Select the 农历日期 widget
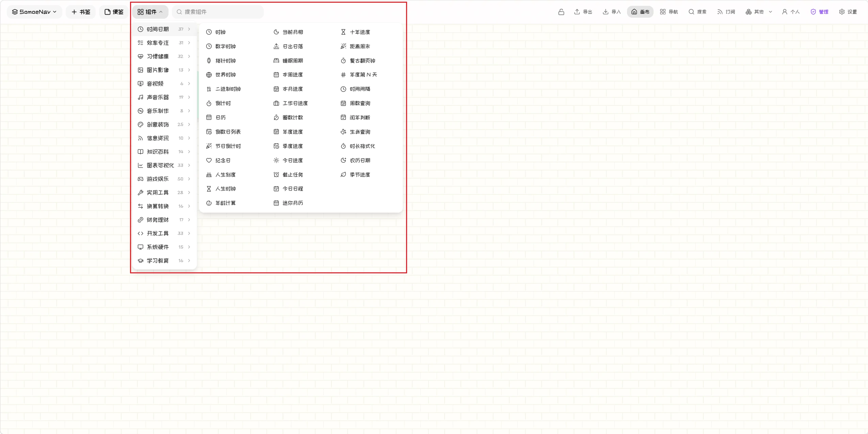 (x=356, y=160)
